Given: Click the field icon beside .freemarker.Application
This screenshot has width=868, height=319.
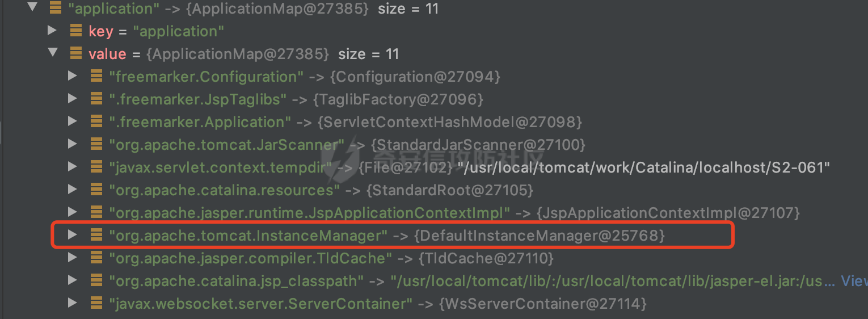Looking at the screenshot, I should [96, 121].
